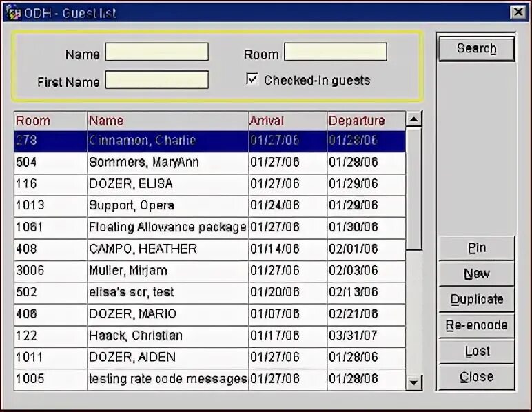Sort by the Room column header
The height and width of the screenshot is (412, 532).
tap(50, 121)
